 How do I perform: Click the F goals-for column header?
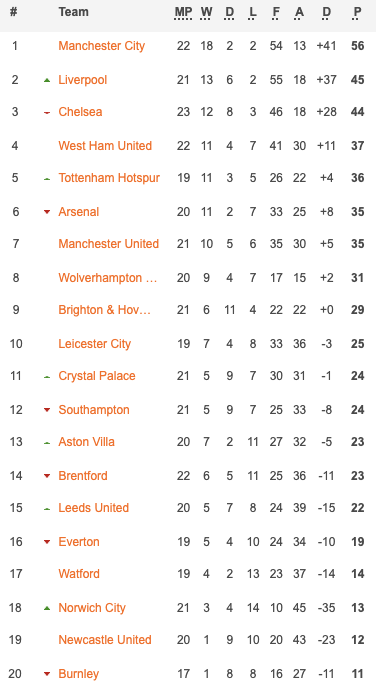click(x=276, y=12)
